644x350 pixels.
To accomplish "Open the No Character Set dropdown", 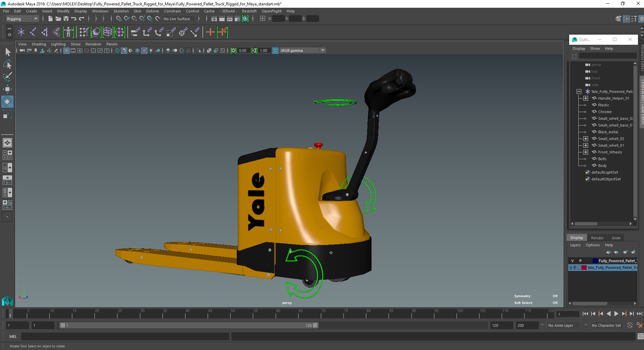I will pyautogui.click(x=606, y=325).
